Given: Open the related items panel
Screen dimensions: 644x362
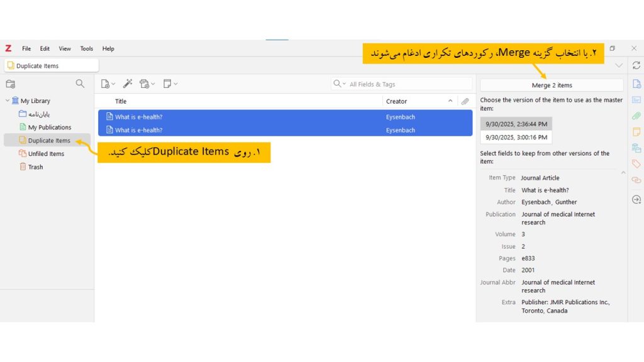Looking at the screenshot, I should point(636,180).
